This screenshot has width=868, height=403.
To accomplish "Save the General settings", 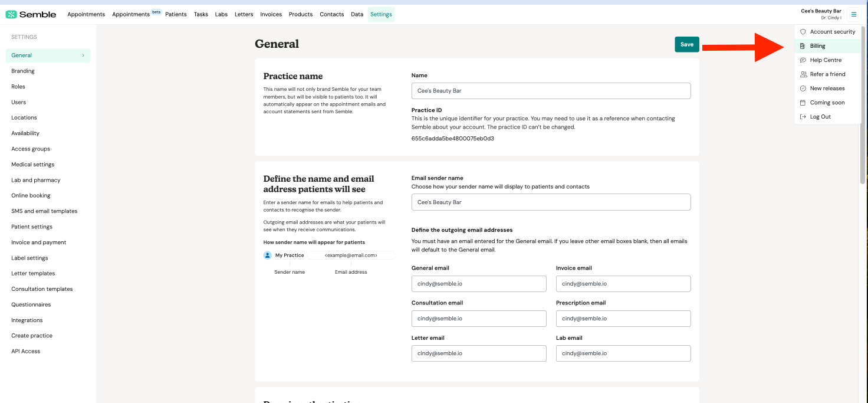I will [687, 44].
